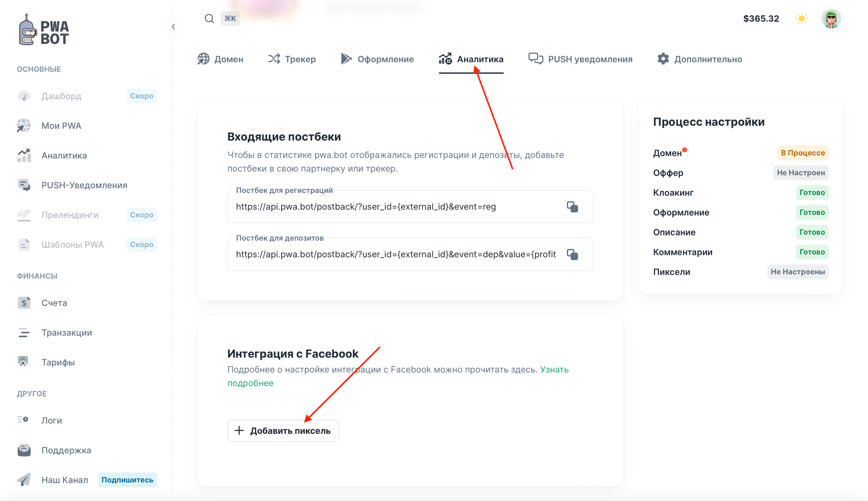Screen dimensions: 868x501
Task: Follow the Узнать подробнее link
Action: coord(554,370)
